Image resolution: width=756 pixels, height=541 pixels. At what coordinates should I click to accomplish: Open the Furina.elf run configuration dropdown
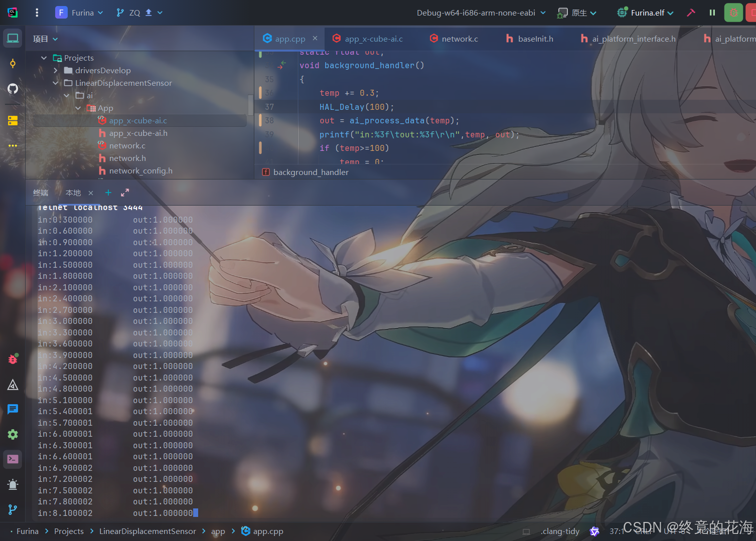[646, 13]
